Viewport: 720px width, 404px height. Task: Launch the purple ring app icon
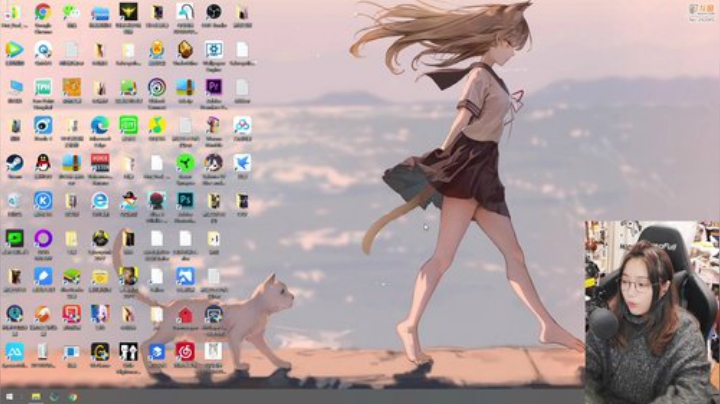click(43, 239)
